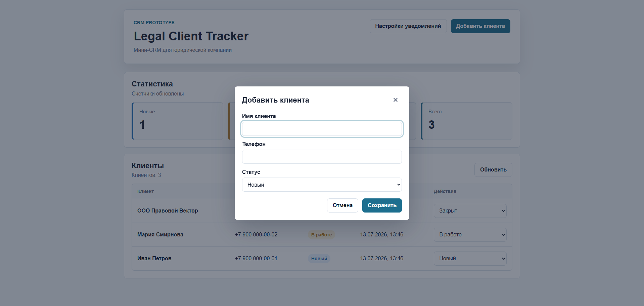
Task: Select the client name Иван Петров
Action: [154, 259]
